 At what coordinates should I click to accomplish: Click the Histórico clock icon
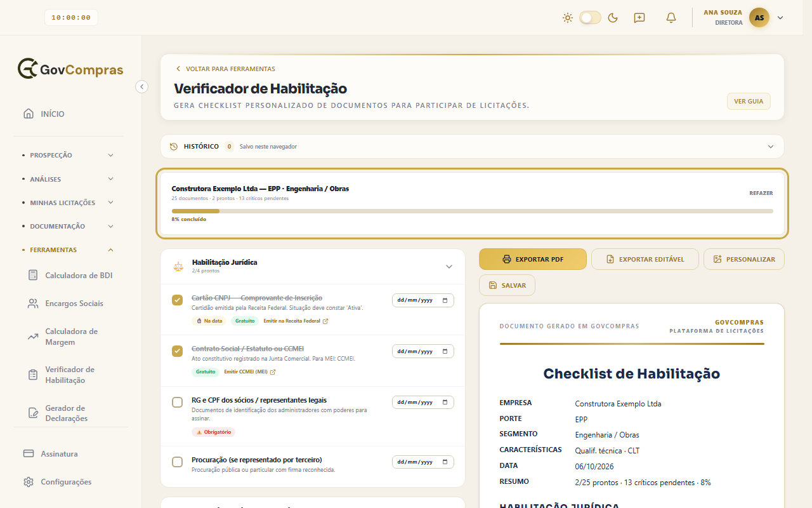[x=174, y=147]
